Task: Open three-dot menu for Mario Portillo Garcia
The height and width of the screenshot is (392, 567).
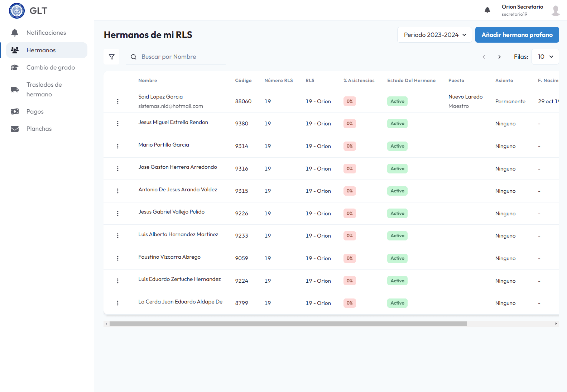Action: tap(117, 146)
